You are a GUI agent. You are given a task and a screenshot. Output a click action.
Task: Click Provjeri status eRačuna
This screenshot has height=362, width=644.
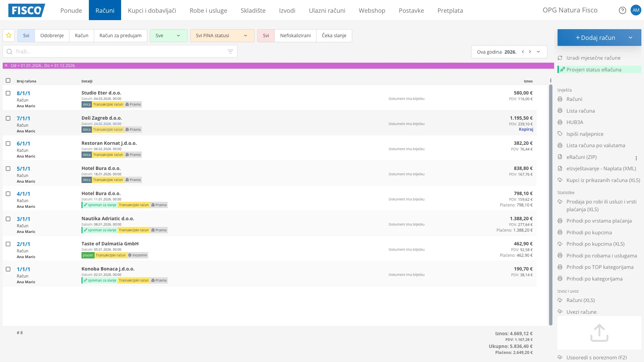(594, 69)
